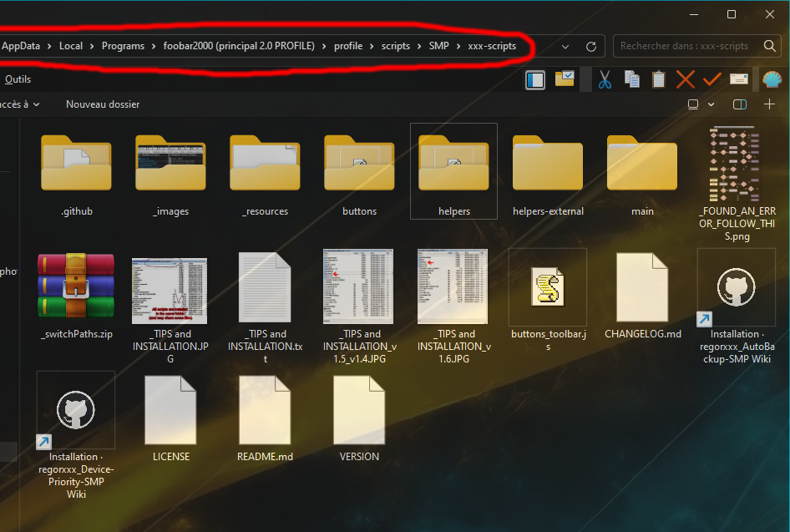
Task: Open properties with the orange checkmark icon
Action: (712, 79)
